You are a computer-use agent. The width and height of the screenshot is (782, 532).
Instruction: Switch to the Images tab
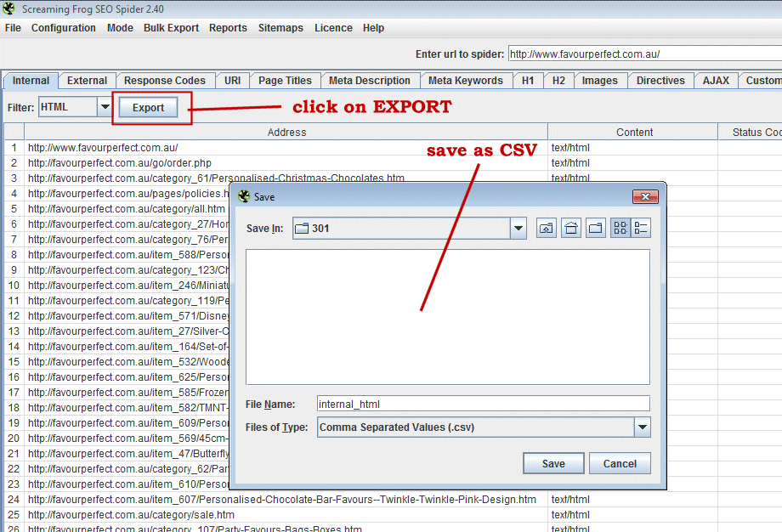600,81
